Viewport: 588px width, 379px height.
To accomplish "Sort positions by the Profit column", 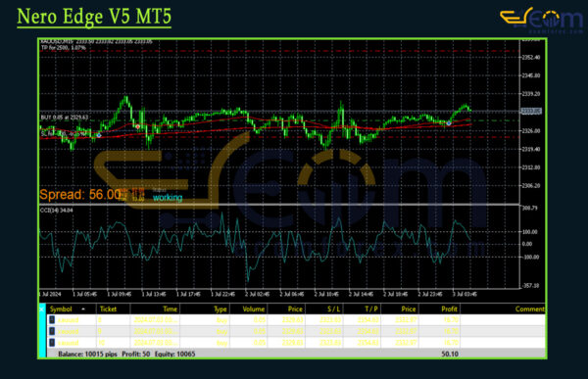I will [449, 308].
